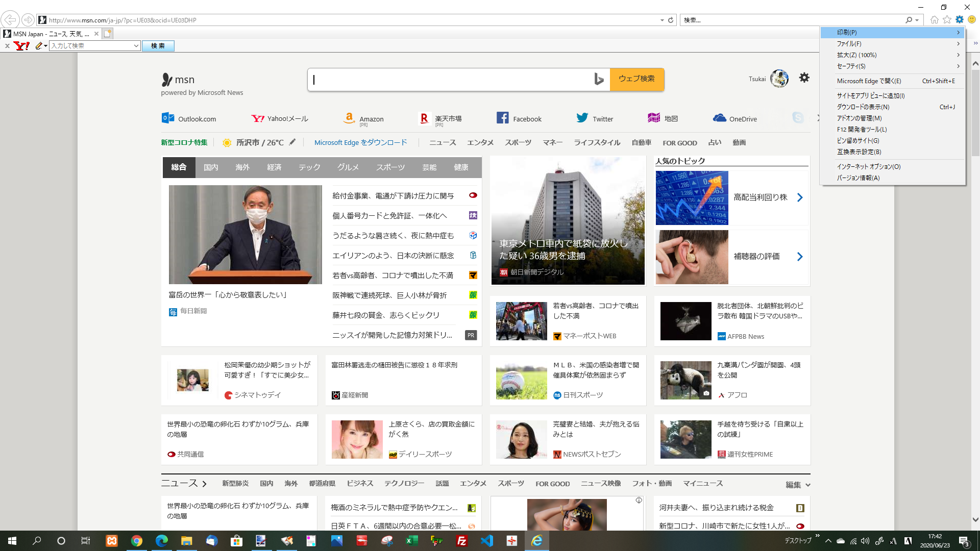Expand the 拡大(Z) (100%) submenu
The image size is (980, 551).
tap(892, 55)
